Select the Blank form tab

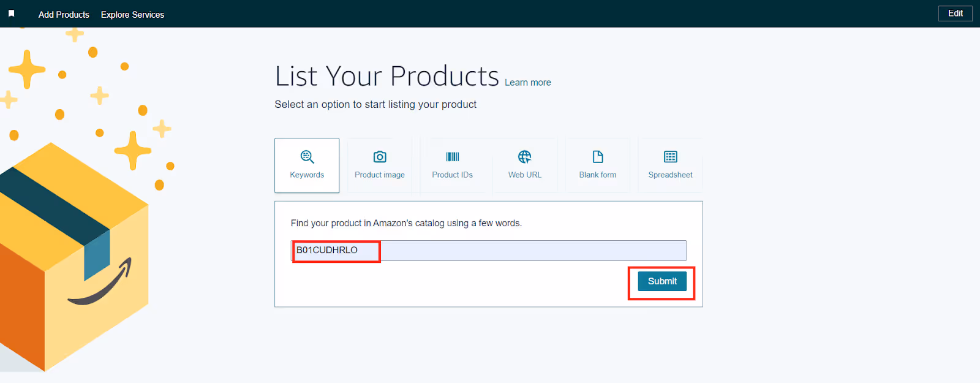click(598, 165)
